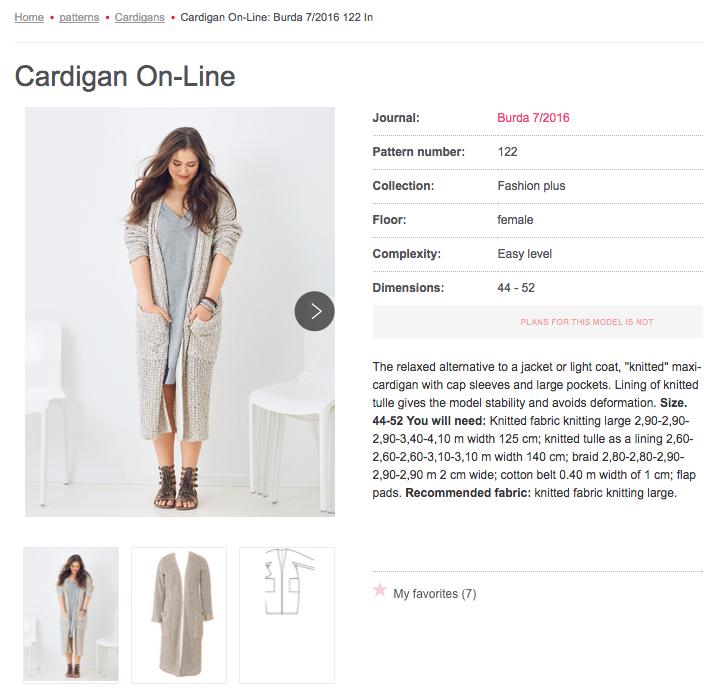Click the 'Easy level' complexity value

525,254
